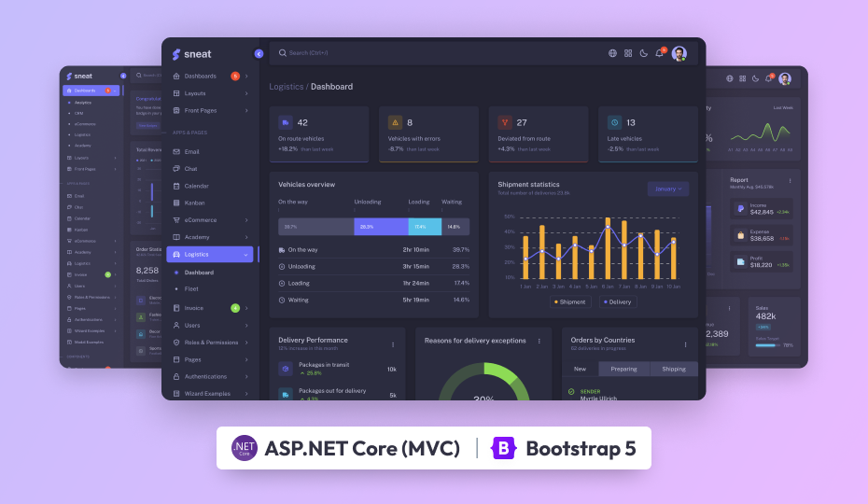Open notifications bell icon
This screenshot has width=868, height=504.
point(659,53)
